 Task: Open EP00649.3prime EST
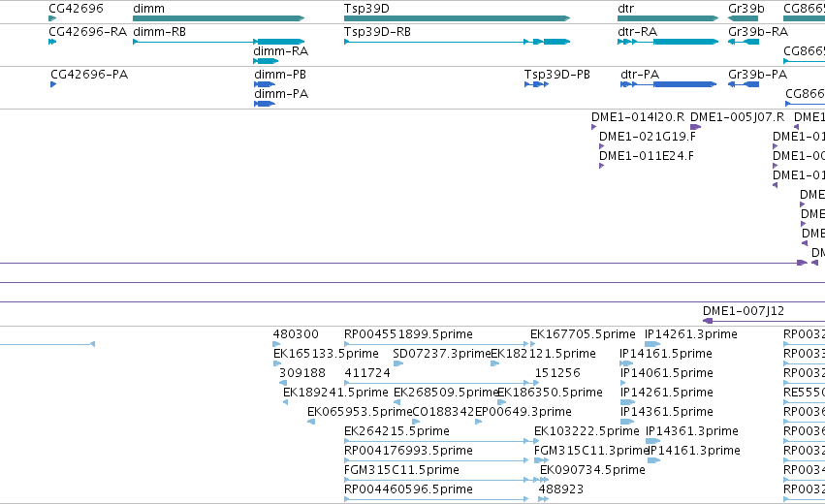(x=478, y=422)
